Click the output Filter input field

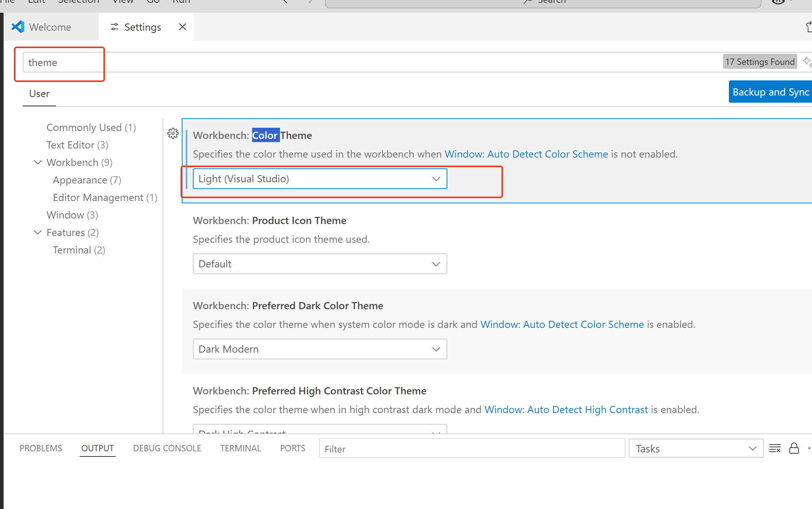pos(472,449)
